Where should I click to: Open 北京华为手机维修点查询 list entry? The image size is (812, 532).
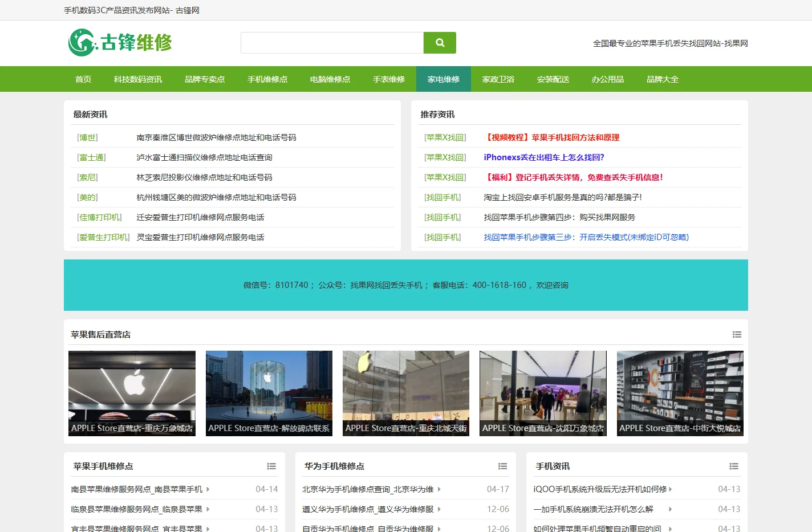[368, 489]
